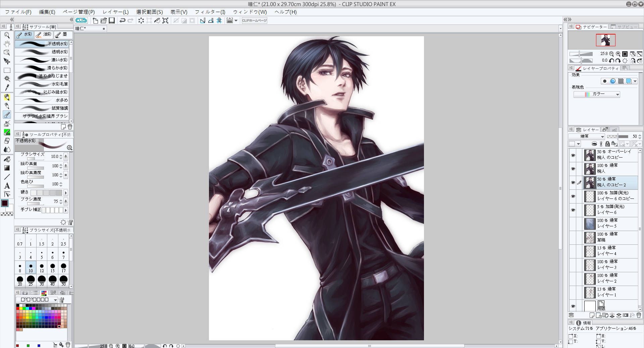Select the 3D Operation object tool
Viewport: 644px width, 348px height.
pyautogui.click(x=7, y=53)
